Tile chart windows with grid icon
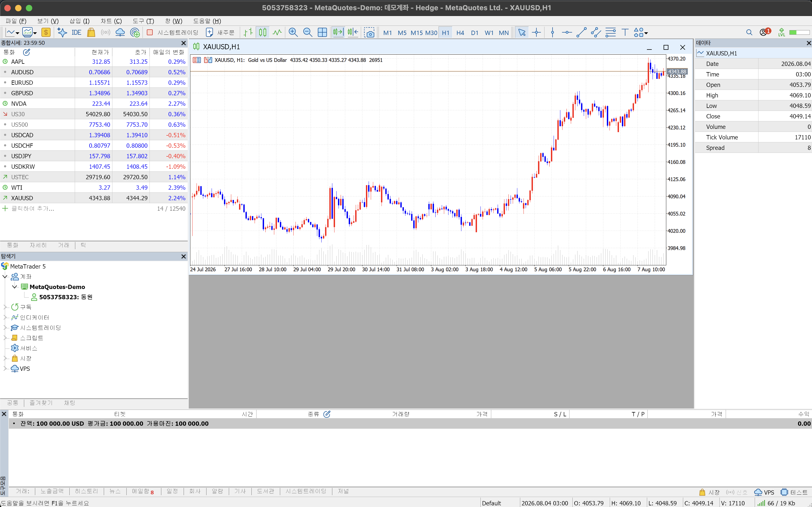This screenshot has height=507, width=812. 322,33
